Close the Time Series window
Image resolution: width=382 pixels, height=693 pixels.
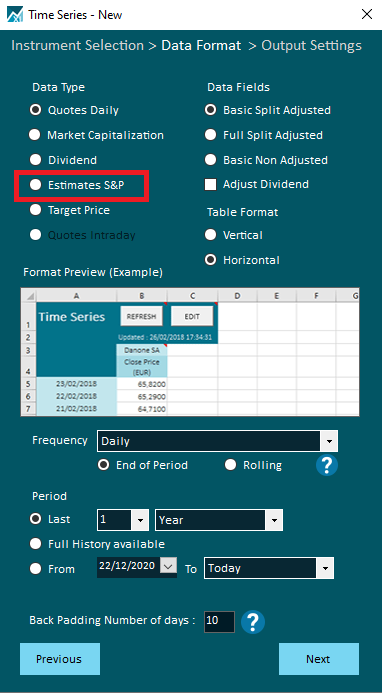367,14
